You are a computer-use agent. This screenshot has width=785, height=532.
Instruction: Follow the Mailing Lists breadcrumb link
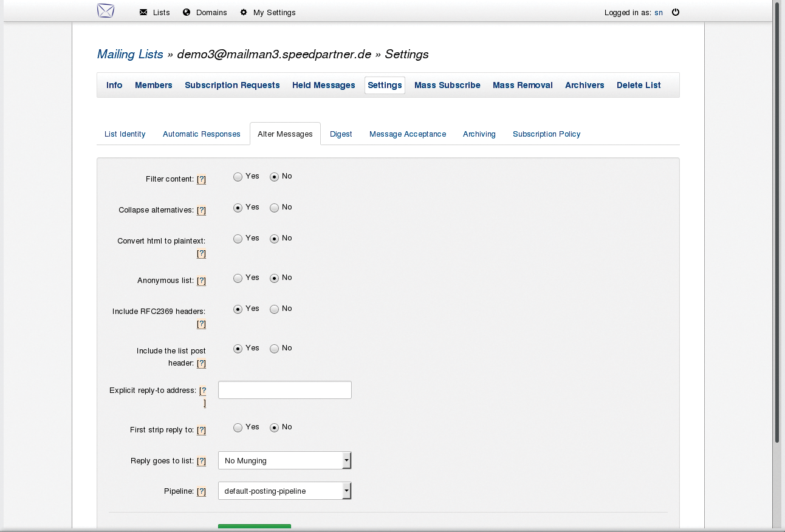pos(129,54)
